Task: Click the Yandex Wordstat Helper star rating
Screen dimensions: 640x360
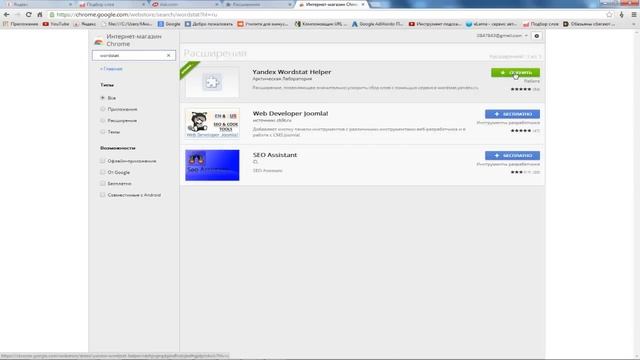Action: click(521, 89)
